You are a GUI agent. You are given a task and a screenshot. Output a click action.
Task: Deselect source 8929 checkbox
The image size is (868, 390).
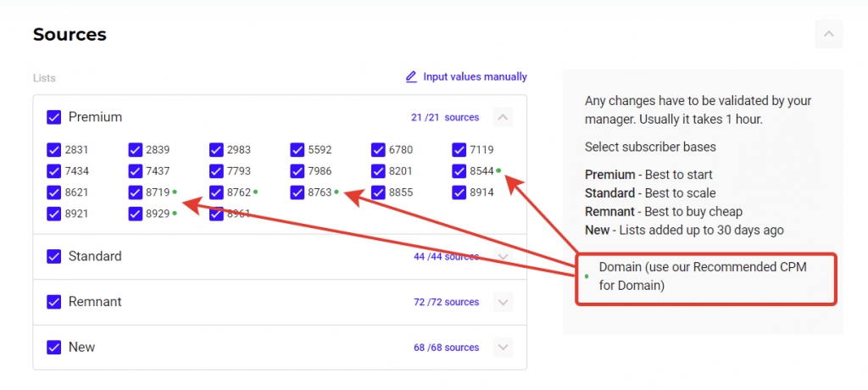(136, 214)
